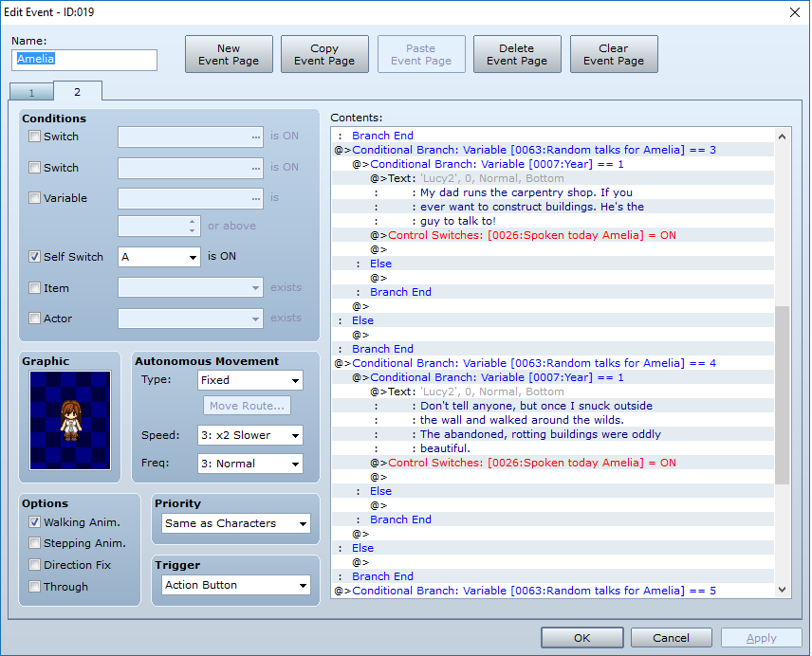
Task: Select event page tab 2
Action: click(x=78, y=92)
